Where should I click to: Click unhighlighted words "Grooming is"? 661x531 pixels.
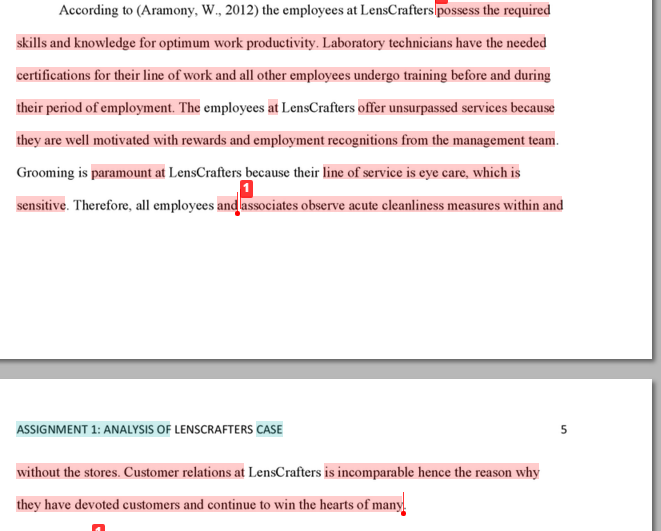[52, 172]
